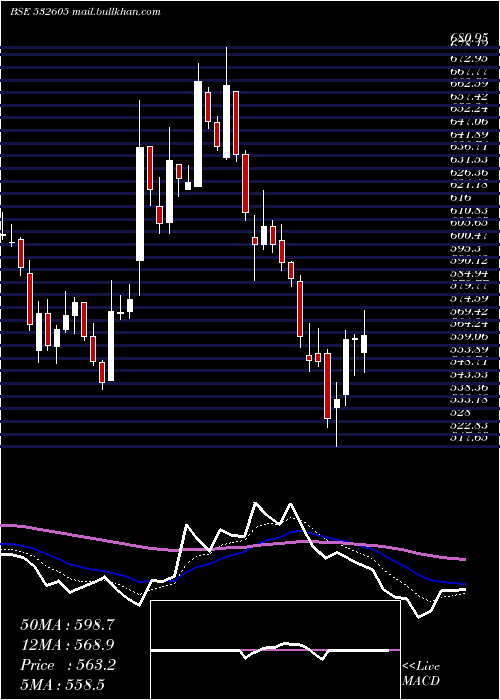
Task: Click the 641.89 price axis label
Action: [469, 134]
